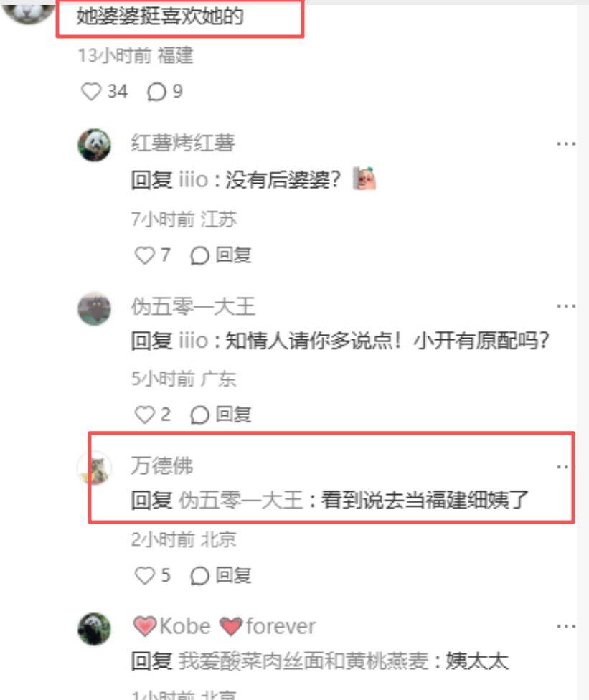The width and height of the screenshot is (589, 700).
Task: Open Kobe forever's panda avatar
Action: (94, 629)
